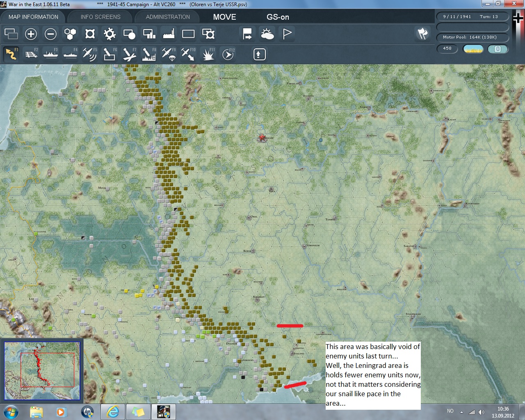Click the Kharkov city label on the map

259,297
